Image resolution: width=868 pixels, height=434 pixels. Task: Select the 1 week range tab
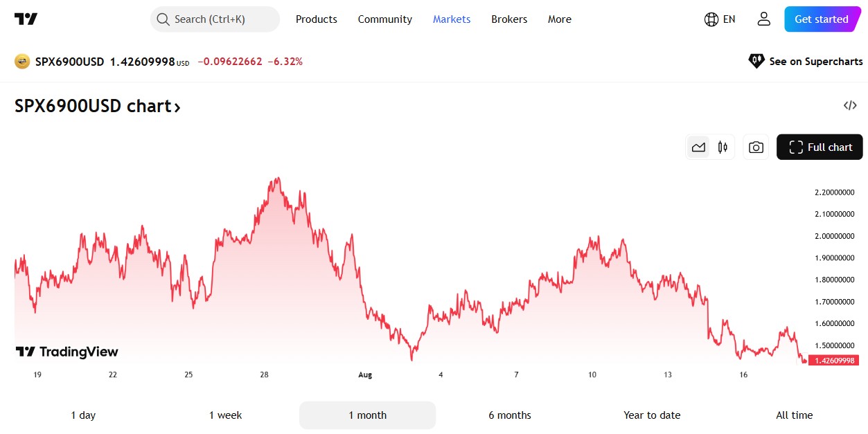[226, 415]
